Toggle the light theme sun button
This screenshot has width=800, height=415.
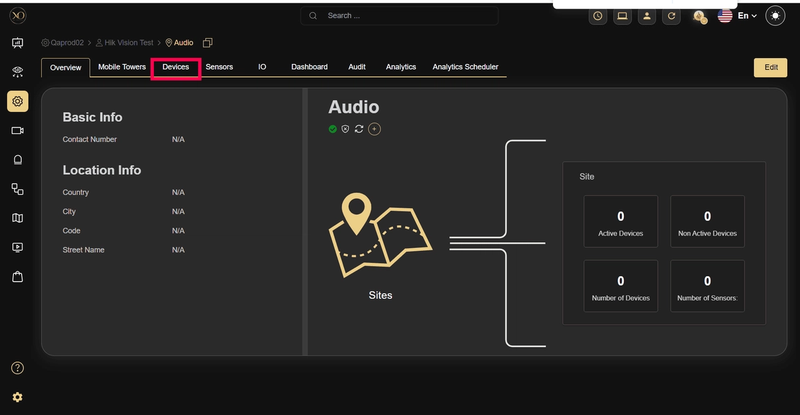click(775, 16)
